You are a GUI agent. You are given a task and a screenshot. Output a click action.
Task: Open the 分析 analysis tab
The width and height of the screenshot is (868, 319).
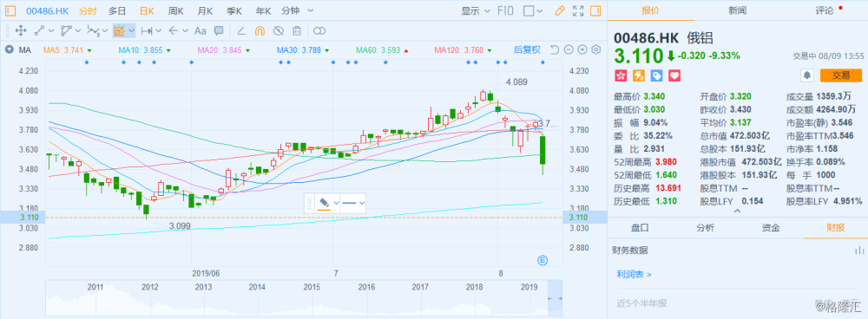point(705,228)
